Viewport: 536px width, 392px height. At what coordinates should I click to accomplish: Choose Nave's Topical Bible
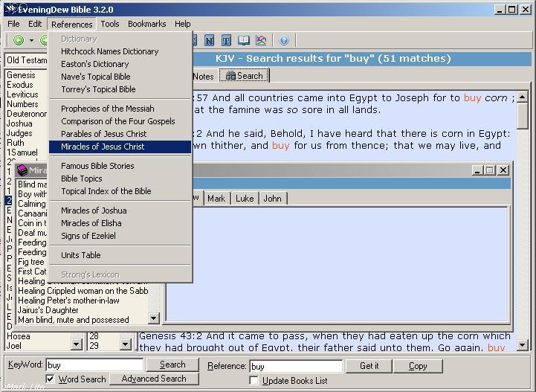[x=120, y=77]
